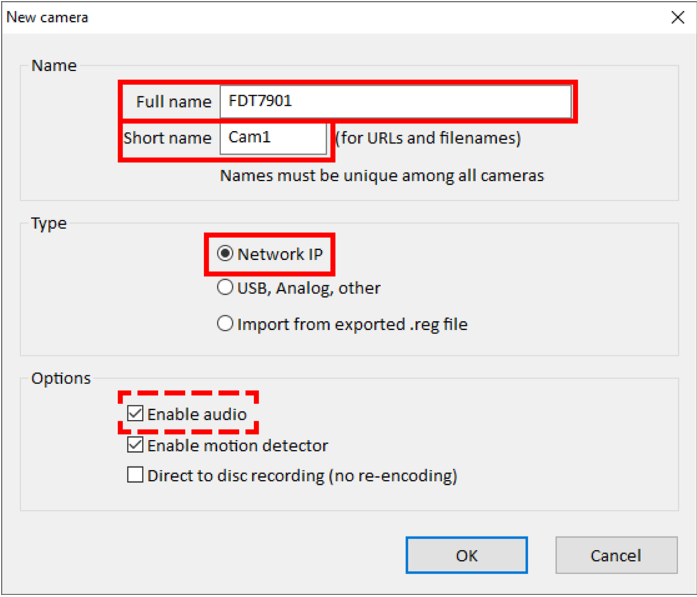697x597 pixels.
Task: Select the Network IP radio button
Action: (x=226, y=255)
